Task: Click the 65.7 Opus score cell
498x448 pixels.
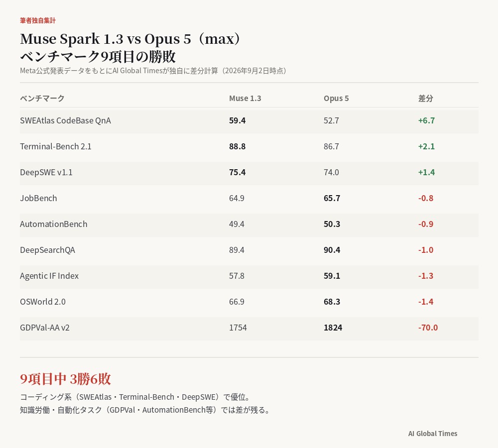Action: tap(332, 198)
